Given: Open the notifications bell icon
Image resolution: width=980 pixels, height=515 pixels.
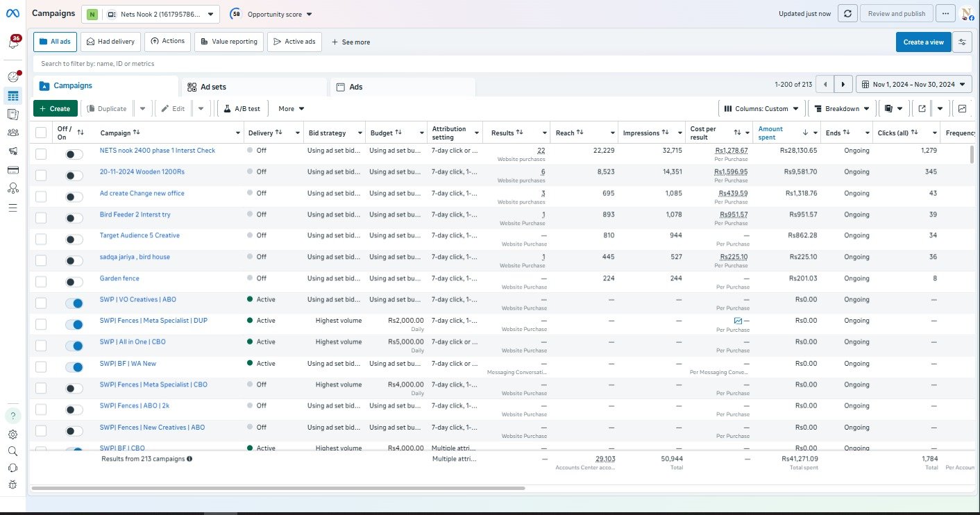Looking at the screenshot, I should (13, 43).
